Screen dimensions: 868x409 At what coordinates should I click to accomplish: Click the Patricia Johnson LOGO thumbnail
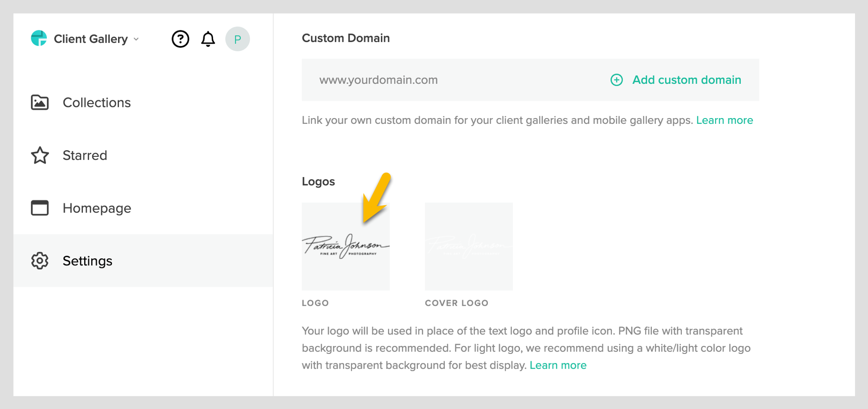pos(346,247)
